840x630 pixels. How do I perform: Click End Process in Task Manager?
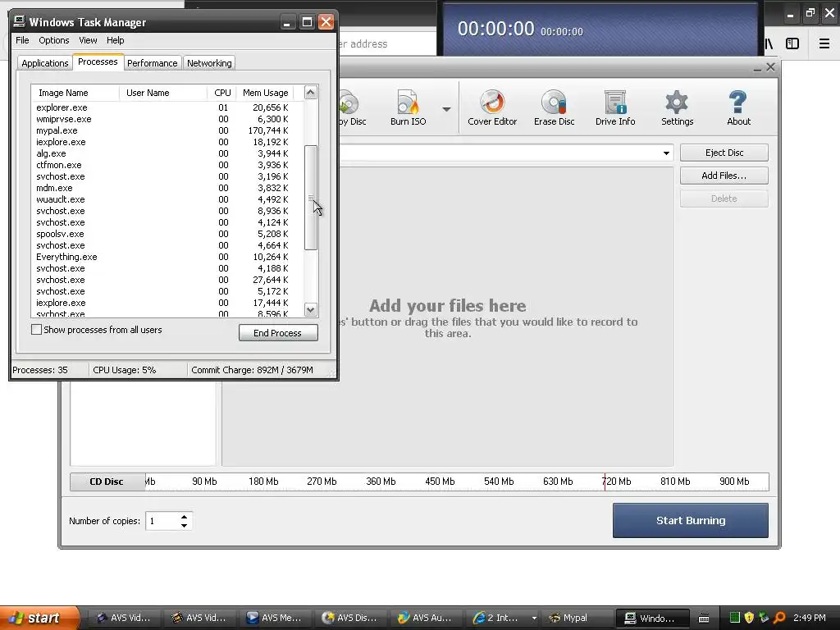(278, 333)
